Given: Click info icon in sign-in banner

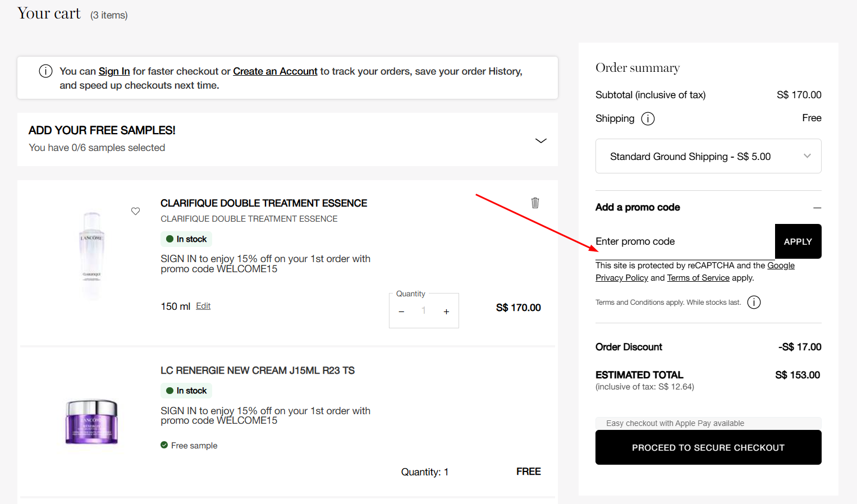Looking at the screenshot, I should pyautogui.click(x=45, y=71).
